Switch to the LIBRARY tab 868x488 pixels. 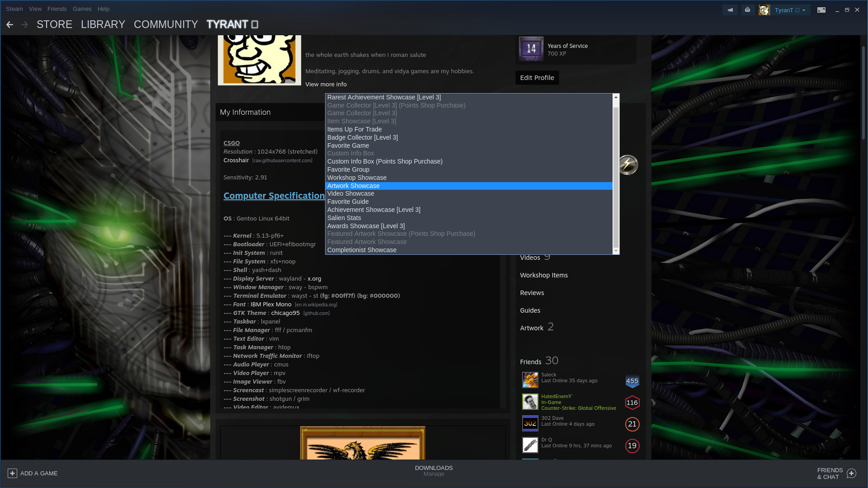click(103, 24)
